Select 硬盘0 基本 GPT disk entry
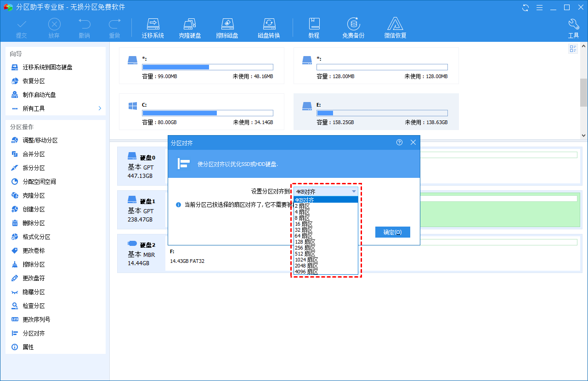Image resolution: width=588 pixels, height=381 pixels. [141, 166]
